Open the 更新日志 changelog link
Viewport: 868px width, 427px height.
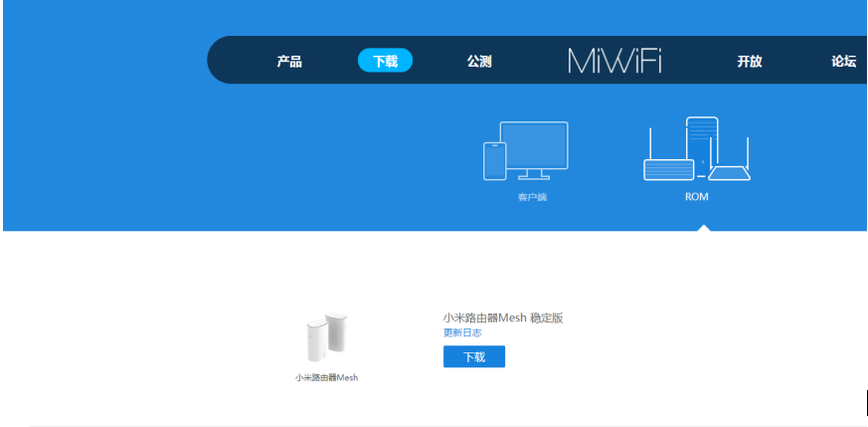tap(462, 332)
